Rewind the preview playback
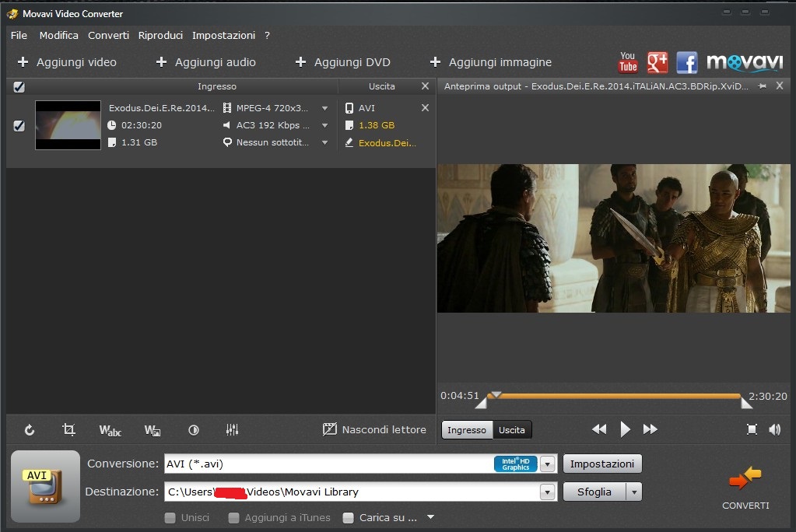 coord(599,429)
